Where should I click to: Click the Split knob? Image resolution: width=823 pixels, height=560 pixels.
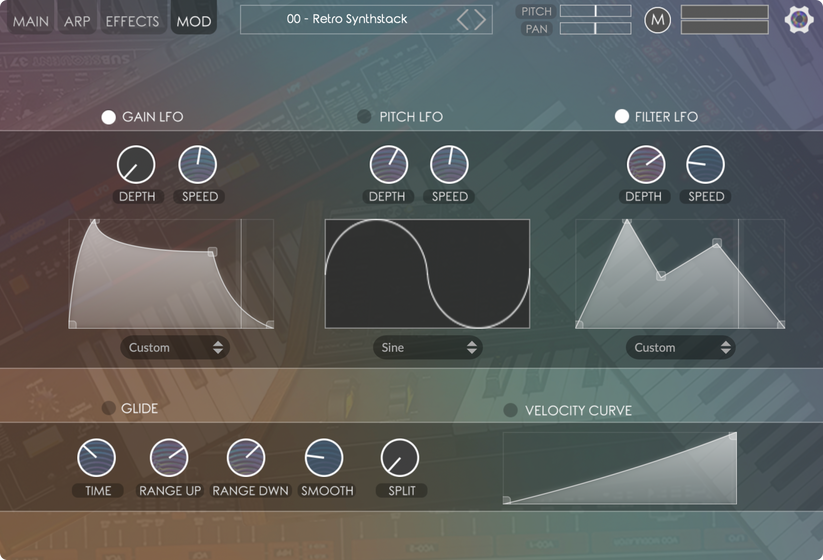pyautogui.click(x=400, y=458)
